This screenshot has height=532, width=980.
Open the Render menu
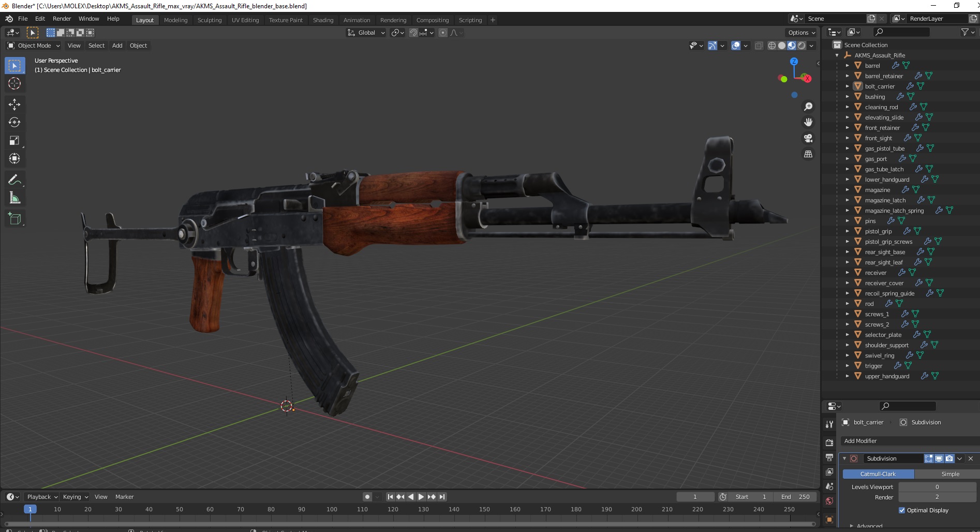click(62, 19)
